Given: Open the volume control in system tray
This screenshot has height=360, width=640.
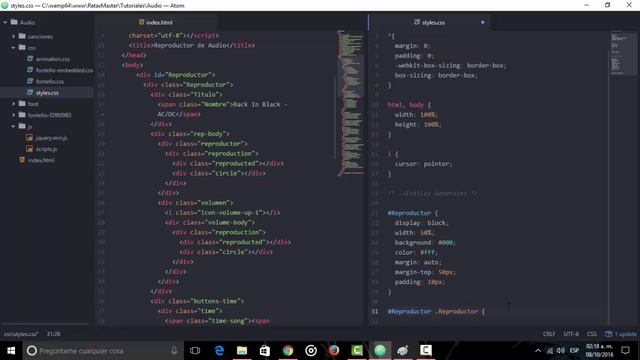Looking at the screenshot, I should tap(561, 351).
